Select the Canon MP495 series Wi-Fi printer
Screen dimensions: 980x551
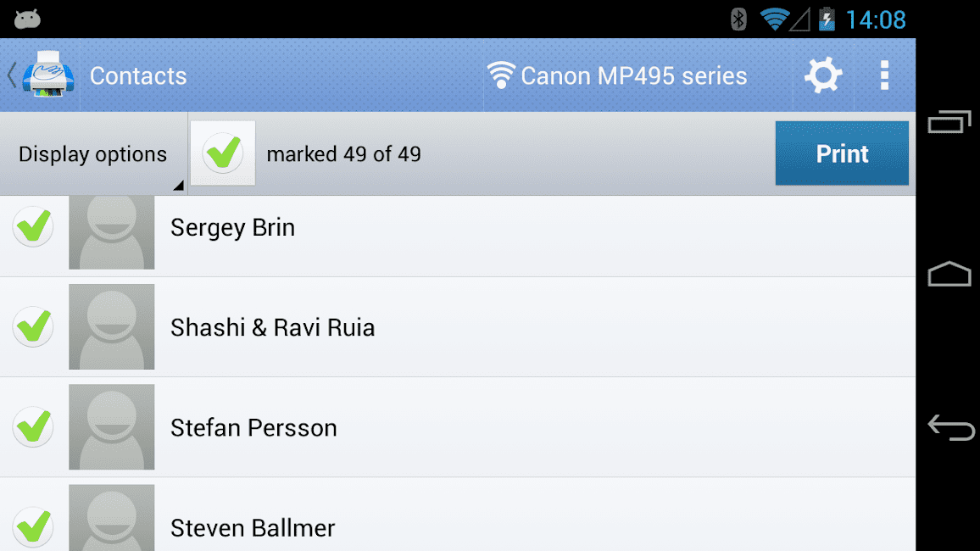tap(617, 75)
